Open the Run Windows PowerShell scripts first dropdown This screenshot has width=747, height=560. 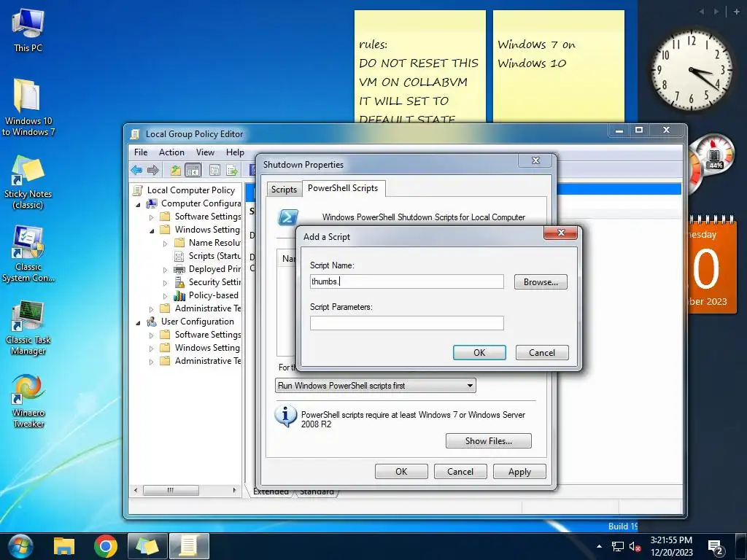[x=376, y=386]
